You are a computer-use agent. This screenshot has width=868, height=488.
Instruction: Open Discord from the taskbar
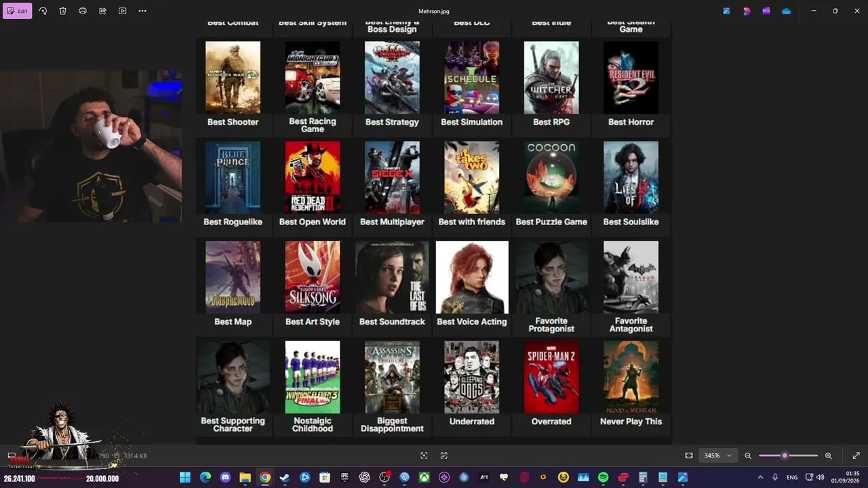[x=225, y=477]
